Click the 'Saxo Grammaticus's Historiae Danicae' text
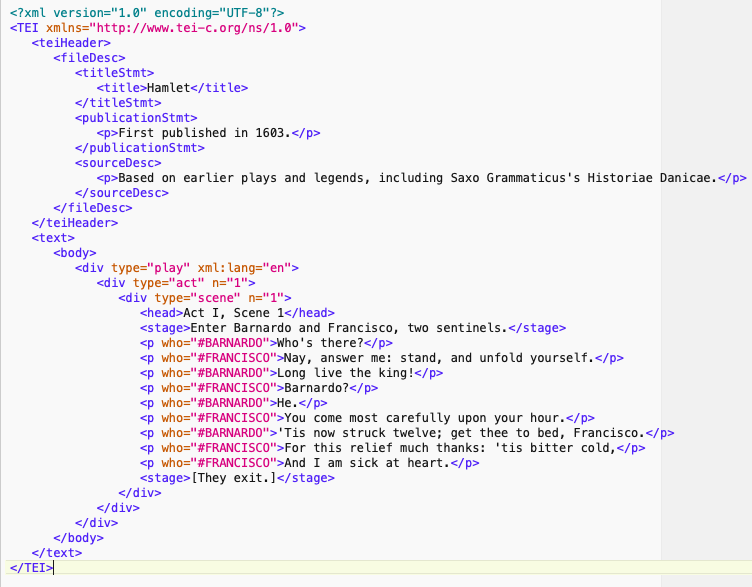The image size is (752, 587). point(581,178)
